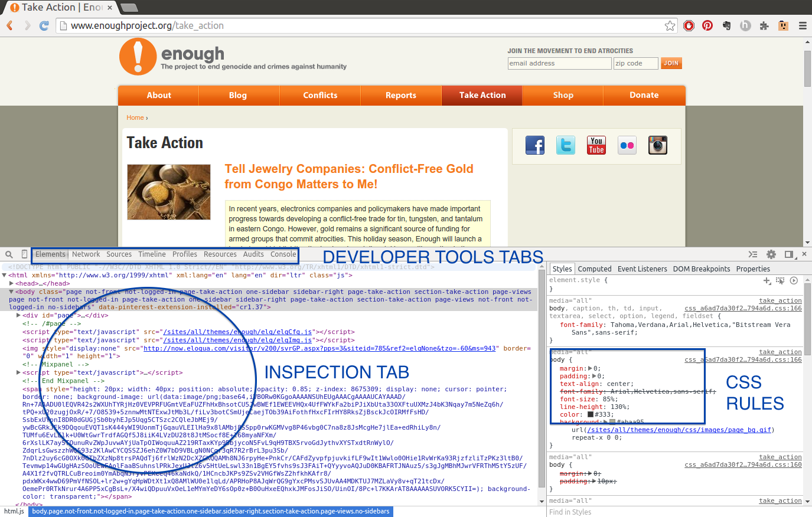Open the Profiles tab
The image size is (812, 517).
pos(185,254)
